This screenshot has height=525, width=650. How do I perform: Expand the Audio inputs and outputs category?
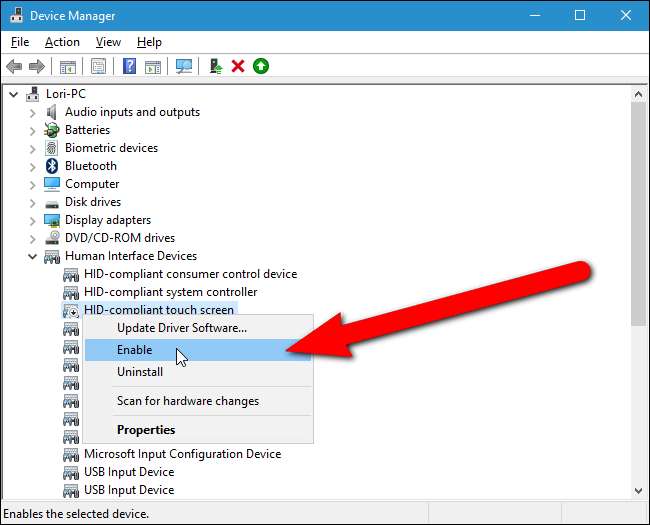[x=32, y=112]
